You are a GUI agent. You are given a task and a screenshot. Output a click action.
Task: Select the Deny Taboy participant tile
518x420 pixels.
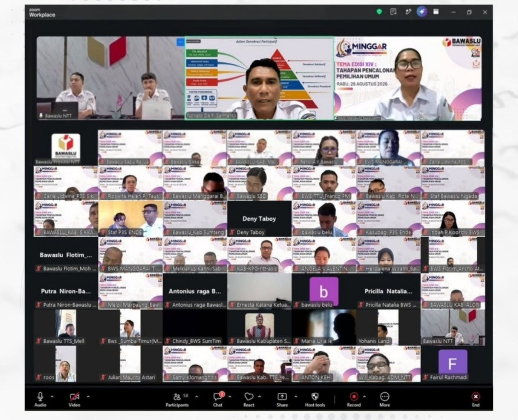(x=259, y=219)
